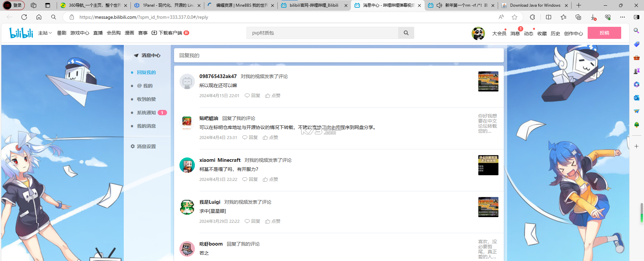This screenshot has width=644, height=261.
Task: Open 消息 link in header
Action: pos(515,34)
